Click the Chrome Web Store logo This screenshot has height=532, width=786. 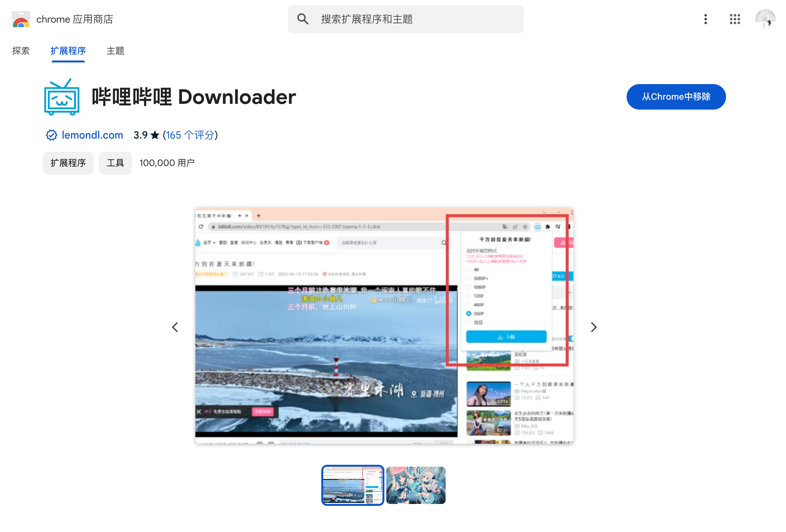[x=21, y=19]
